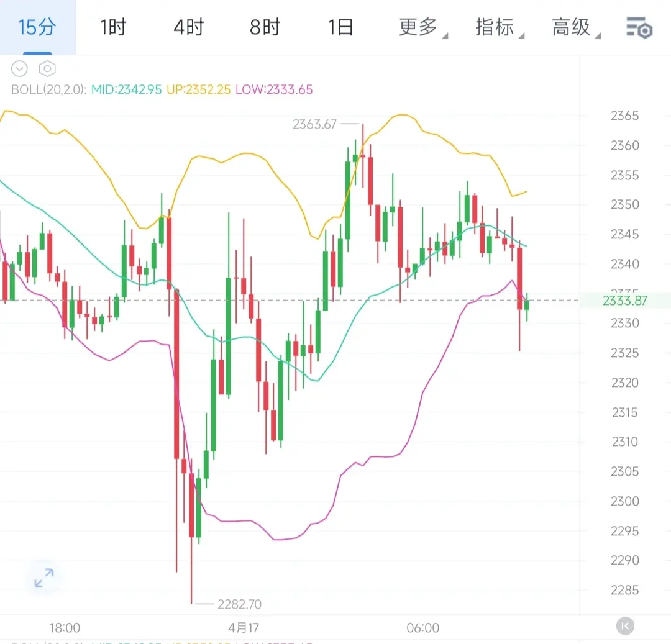Screen dimensions: 671x644
Task: Click the 2365 price axis label
Action: 625,116
